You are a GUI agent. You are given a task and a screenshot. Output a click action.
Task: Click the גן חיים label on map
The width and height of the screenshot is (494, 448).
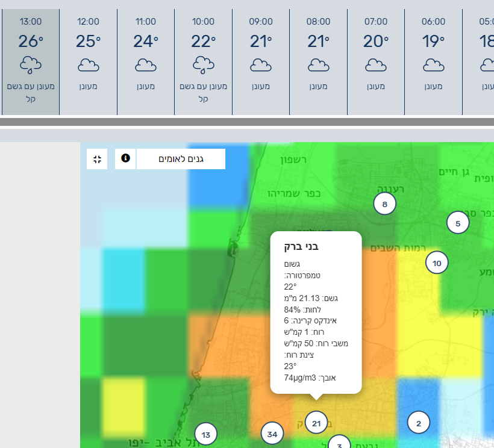point(454,172)
